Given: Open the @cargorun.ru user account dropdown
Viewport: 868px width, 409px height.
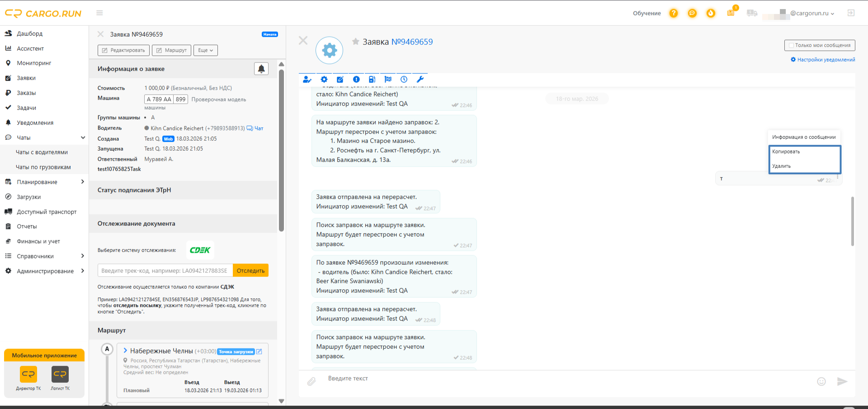Looking at the screenshot, I should (812, 13).
